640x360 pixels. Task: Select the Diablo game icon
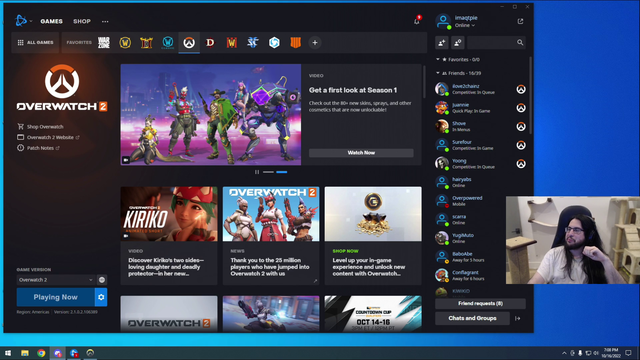[210, 42]
